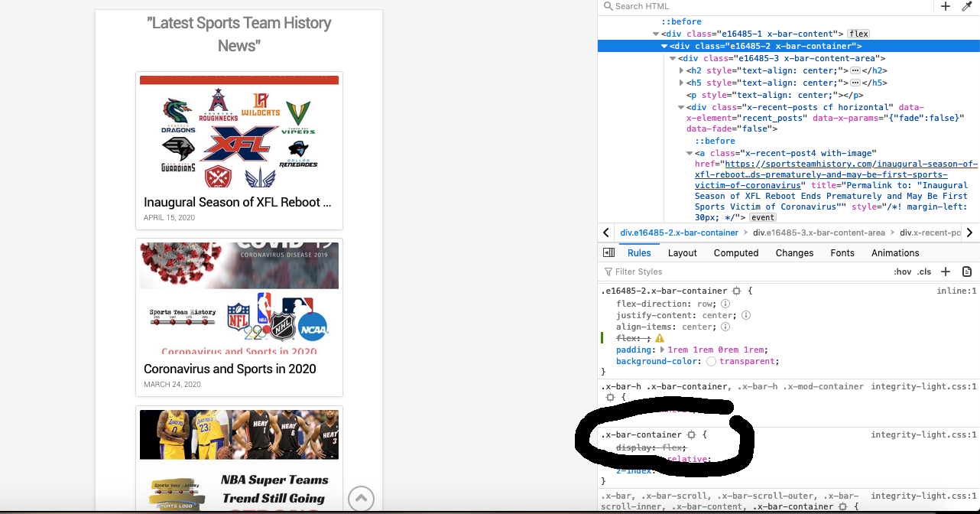980x514 pixels.
Task: Open the Rules tab
Action: click(x=639, y=252)
